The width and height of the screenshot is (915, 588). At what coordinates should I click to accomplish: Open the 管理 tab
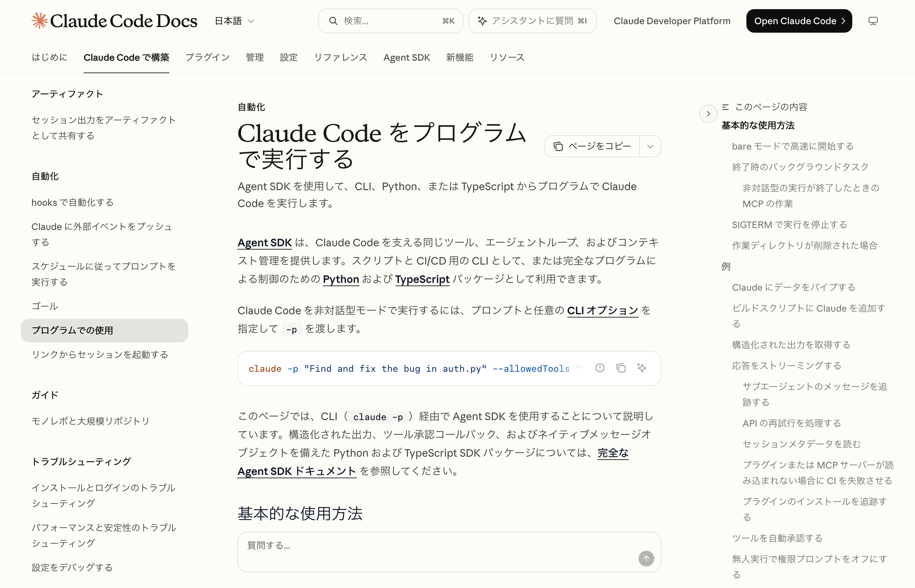point(255,57)
